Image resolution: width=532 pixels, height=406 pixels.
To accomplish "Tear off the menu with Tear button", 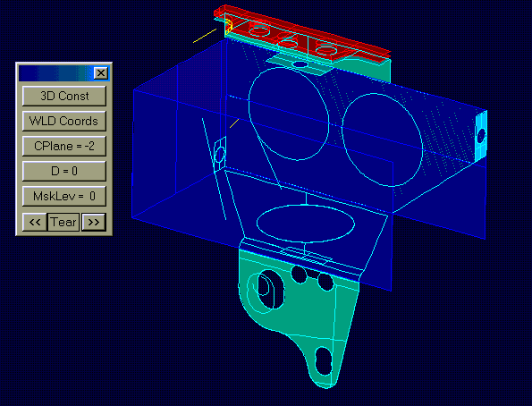I will coord(63,222).
